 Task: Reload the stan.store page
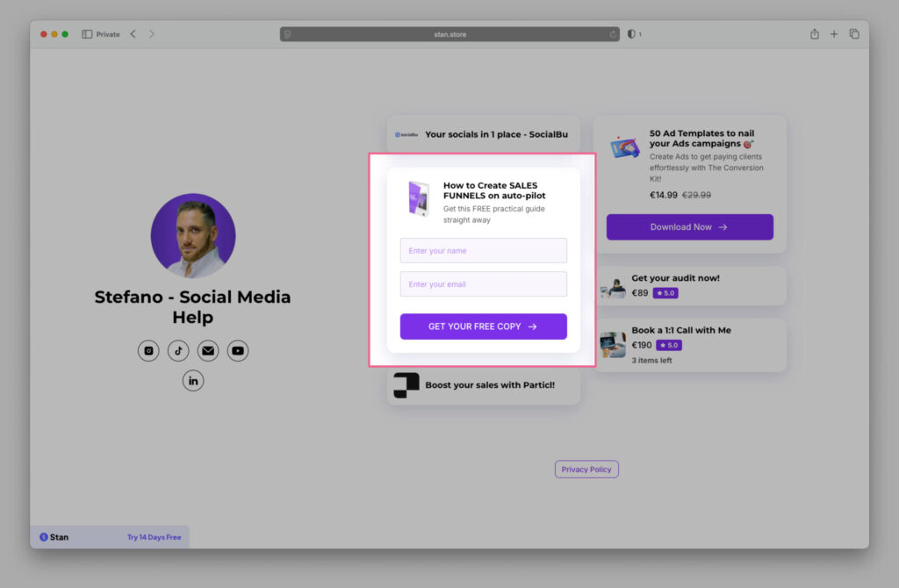[x=614, y=34]
